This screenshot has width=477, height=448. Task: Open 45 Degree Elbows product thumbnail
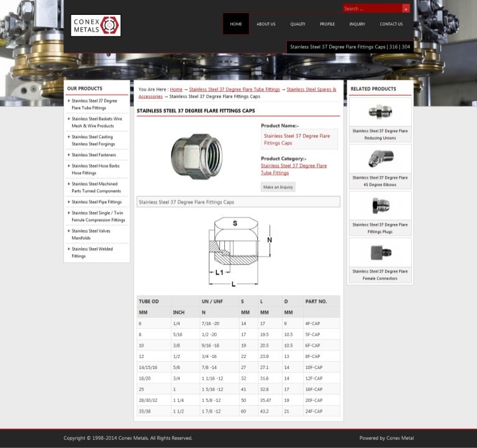[380, 159]
